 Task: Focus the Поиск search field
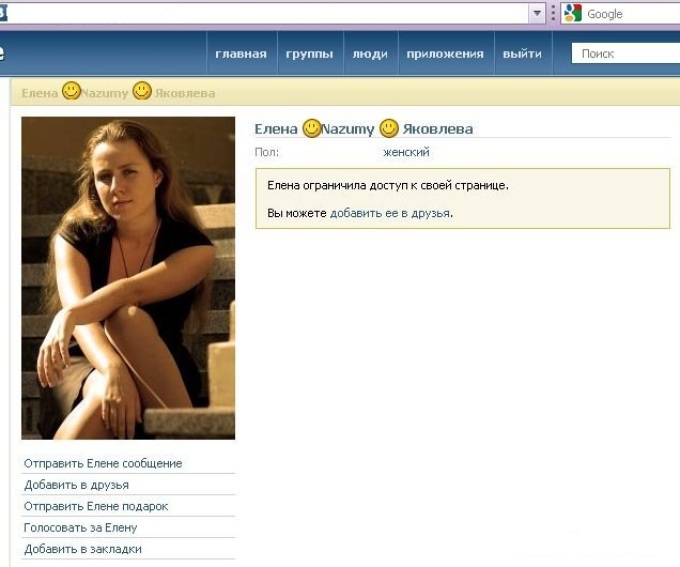[625, 53]
